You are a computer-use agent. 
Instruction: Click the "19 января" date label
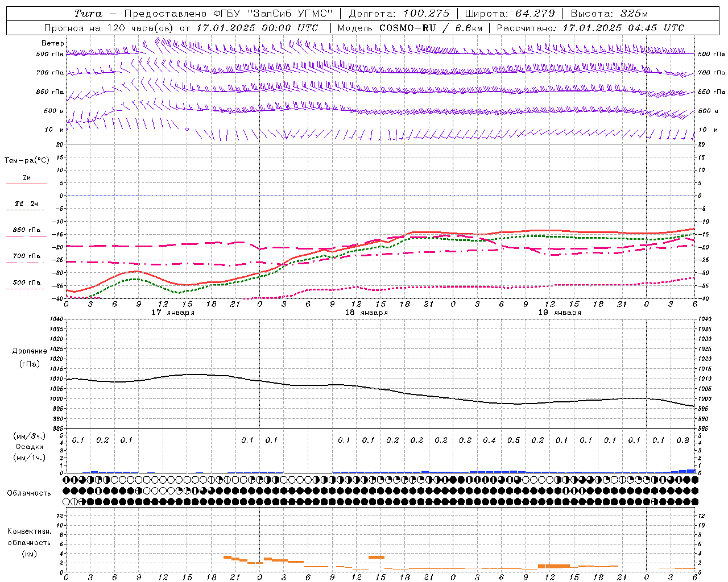560,313
